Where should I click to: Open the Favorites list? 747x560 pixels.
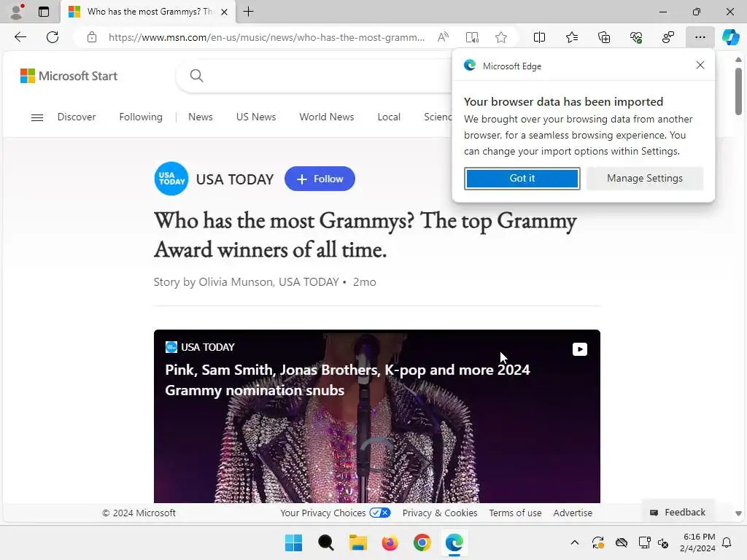(572, 37)
